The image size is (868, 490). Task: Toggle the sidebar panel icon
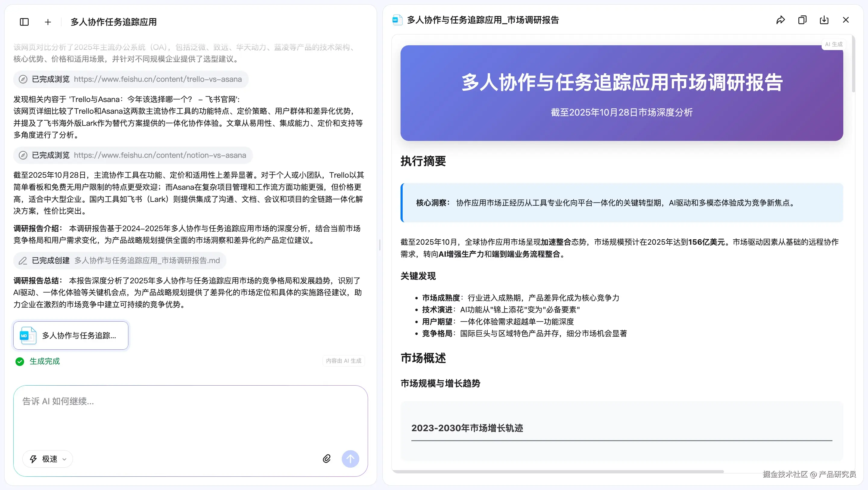pos(24,22)
